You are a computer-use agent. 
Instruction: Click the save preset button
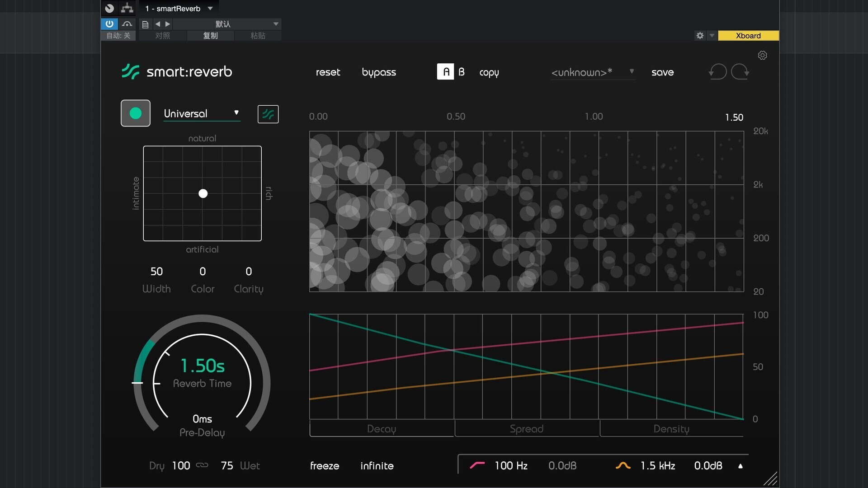tap(662, 72)
